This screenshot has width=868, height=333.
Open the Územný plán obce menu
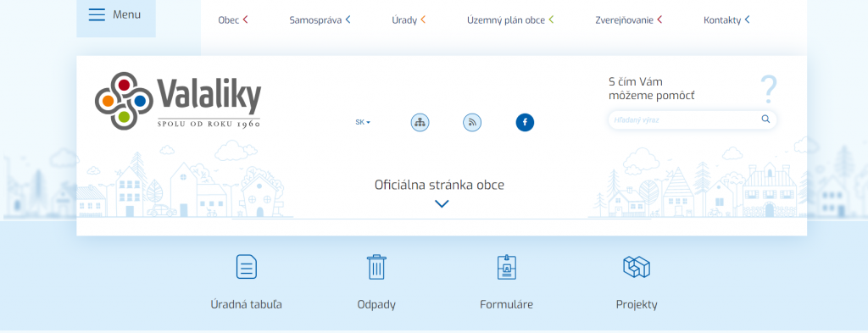pos(510,20)
